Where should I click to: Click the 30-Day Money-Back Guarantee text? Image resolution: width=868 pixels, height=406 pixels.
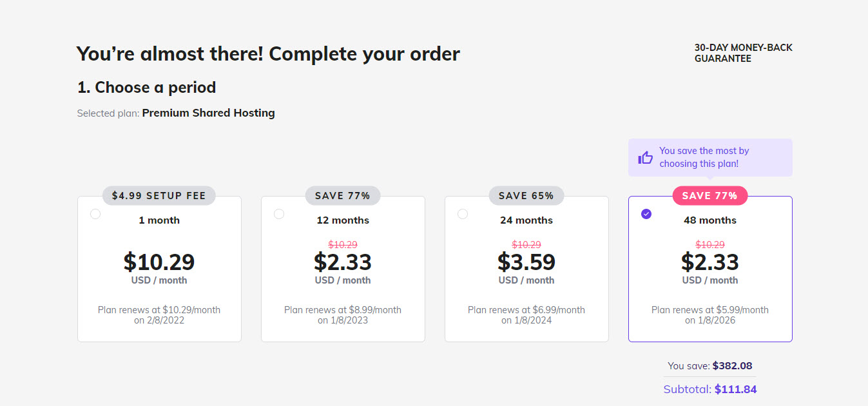(x=744, y=53)
